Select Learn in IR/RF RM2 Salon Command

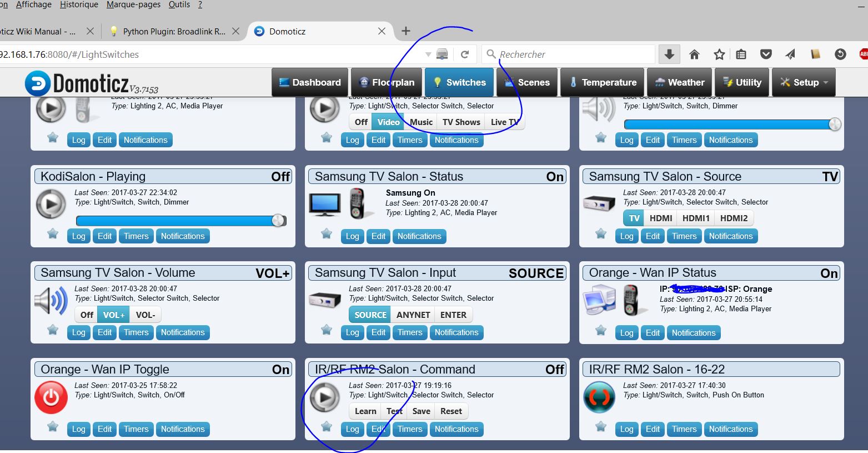click(x=365, y=411)
